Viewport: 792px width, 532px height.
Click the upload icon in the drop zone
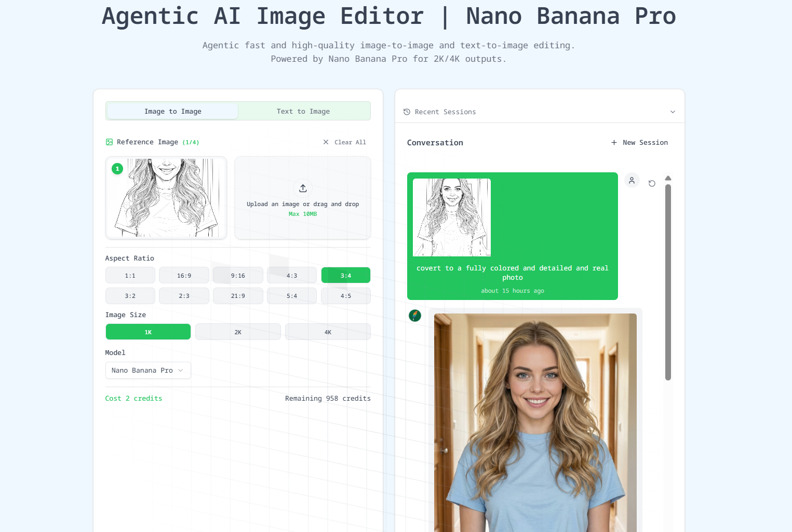point(303,188)
